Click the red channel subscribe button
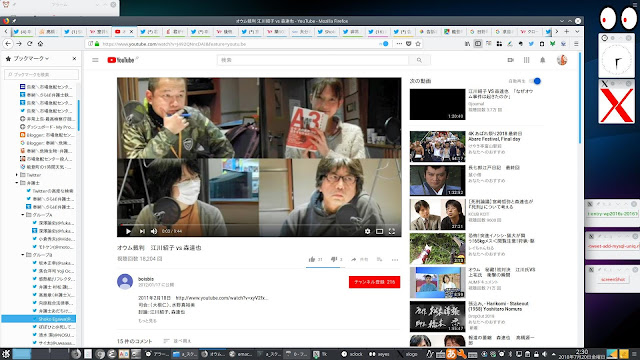 click(x=374, y=282)
